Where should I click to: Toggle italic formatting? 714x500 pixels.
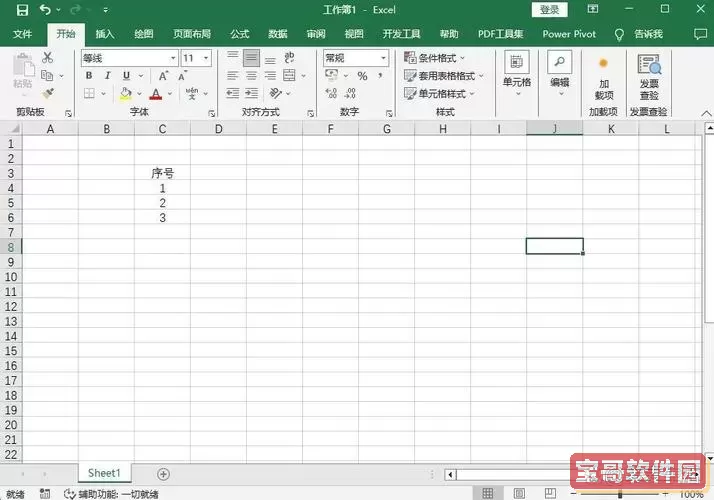(107, 76)
